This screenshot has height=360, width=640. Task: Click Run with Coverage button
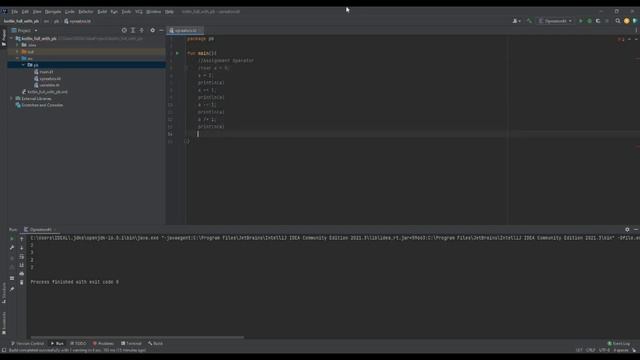pos(598,21)
